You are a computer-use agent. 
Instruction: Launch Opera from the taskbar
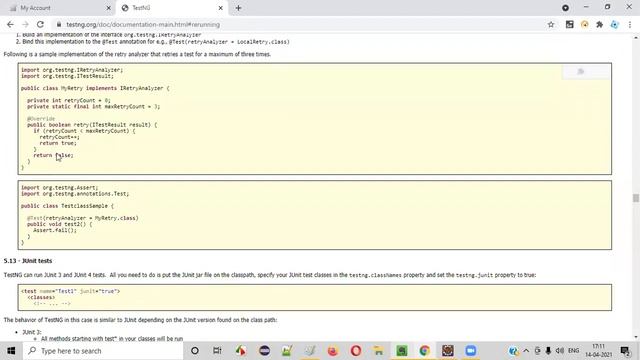click(x=356, y=351)
